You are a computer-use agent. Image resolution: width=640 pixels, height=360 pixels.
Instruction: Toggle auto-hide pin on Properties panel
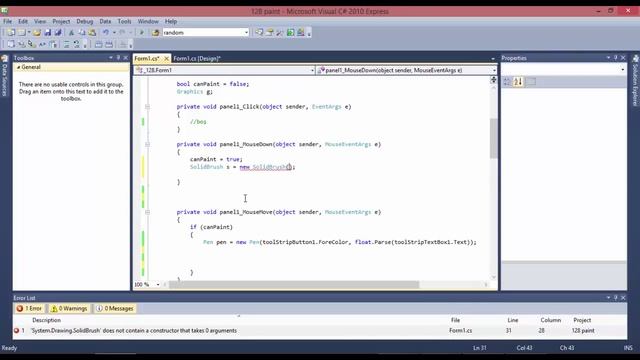tap(616, 58)
